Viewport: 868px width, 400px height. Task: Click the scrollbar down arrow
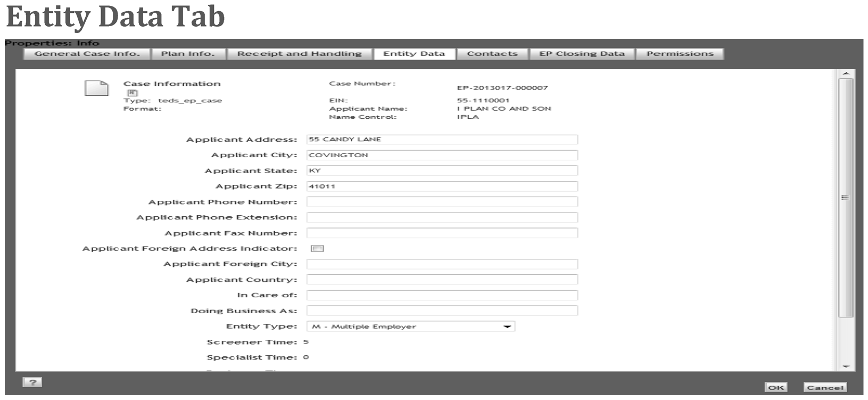point(846,366)
